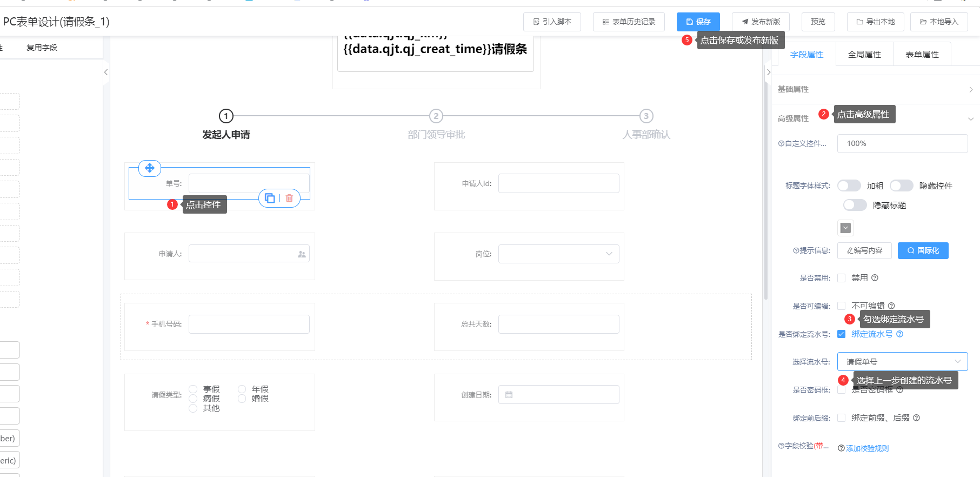Click the person picker icon in 申请人 field
The width and height of the screenshot is (980, 477).
[302, 254]
